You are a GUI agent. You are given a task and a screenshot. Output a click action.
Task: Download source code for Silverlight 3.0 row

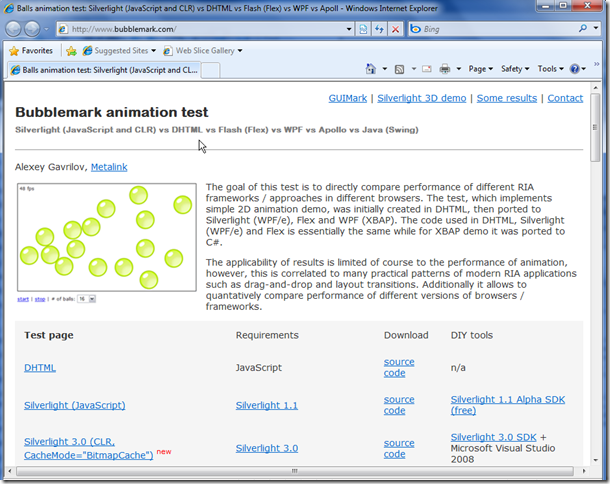click(x=399, y=449)
